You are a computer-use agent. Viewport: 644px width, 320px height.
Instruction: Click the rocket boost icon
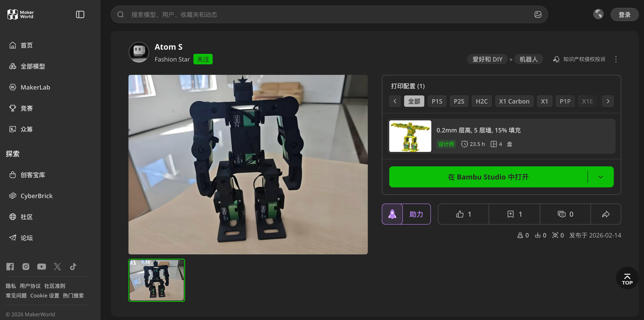[392, 214]
